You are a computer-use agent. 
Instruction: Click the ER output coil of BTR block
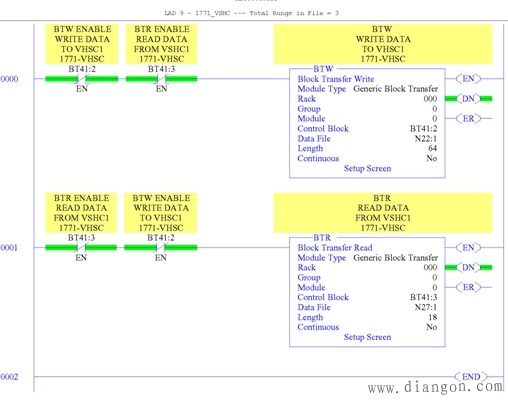coord(468,287)
